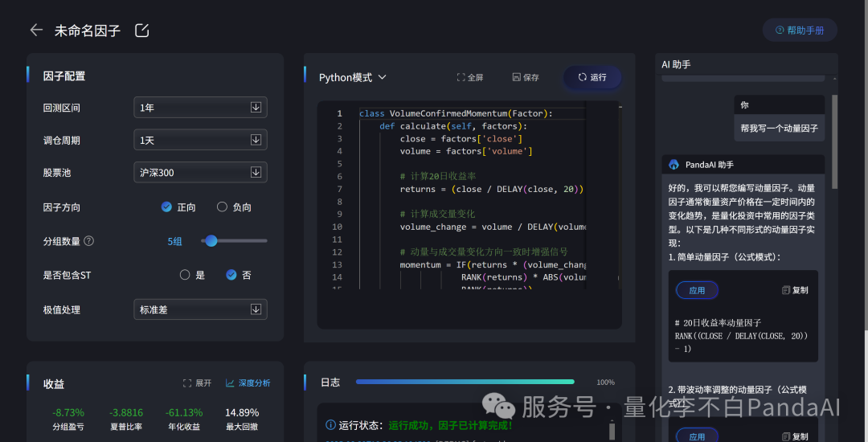Open the 回测区间 dropdown showing 1年
The width and height of the screenshot is (868, 442).
point(200,108)
